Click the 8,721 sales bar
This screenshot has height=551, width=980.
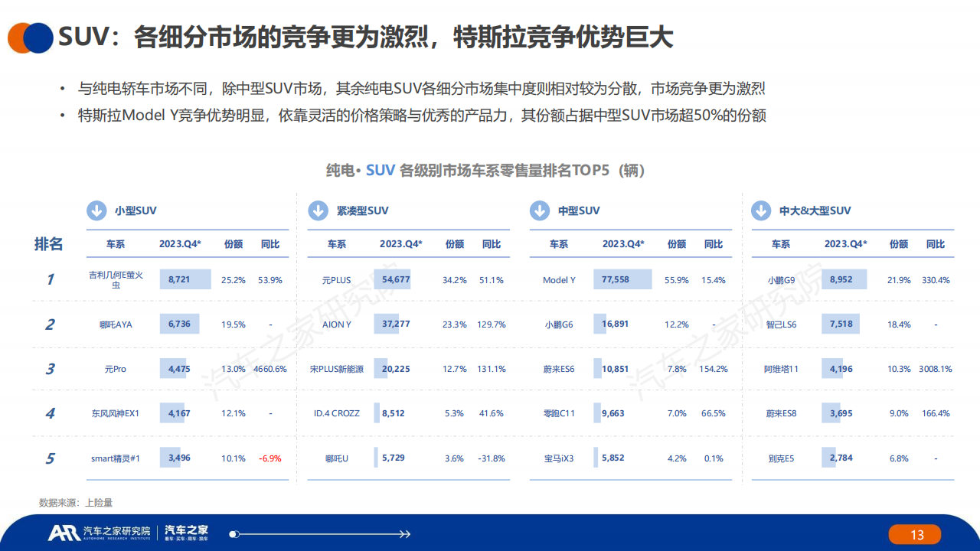point(185,279)
